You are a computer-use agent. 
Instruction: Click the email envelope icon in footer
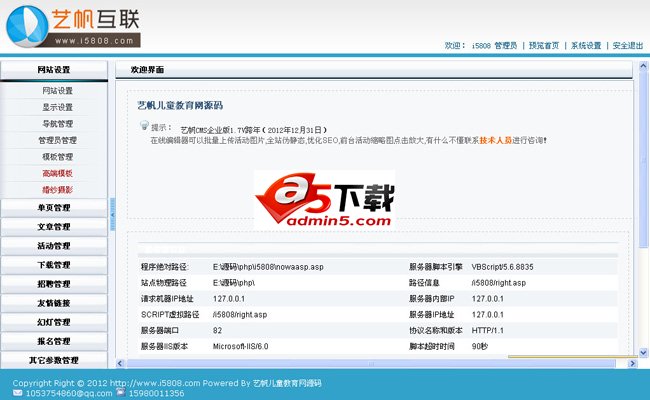click(x=17, y=393)
